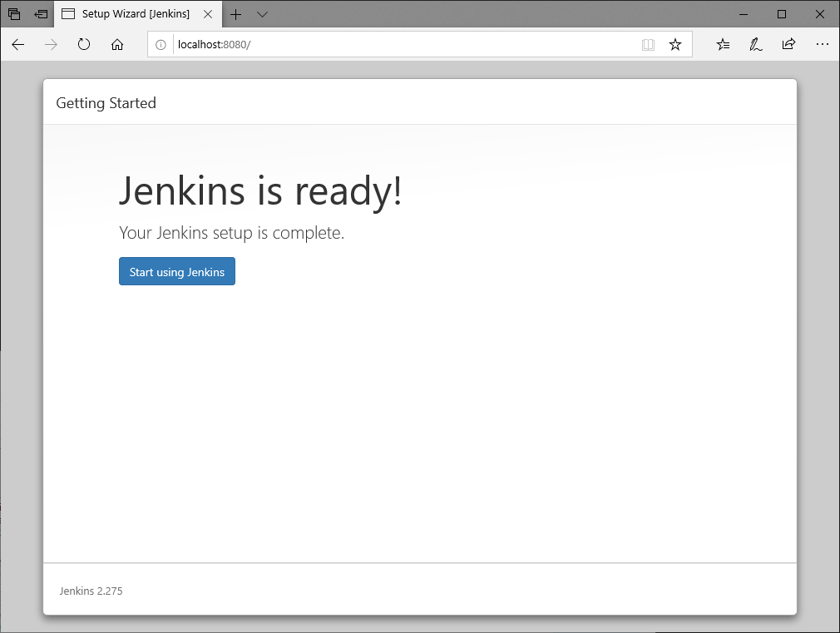The image size is (840, 633).
Task: View site information for localhost
Action: 161,45
